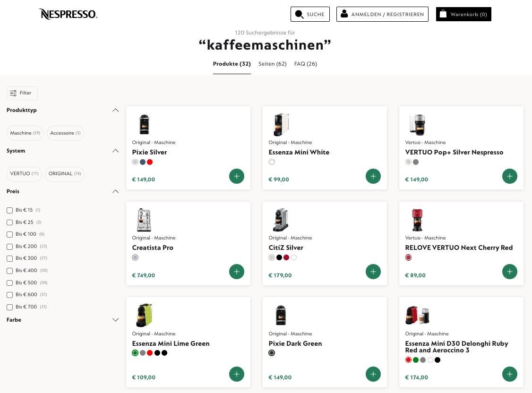This screenshot has height=393, width=532.
Task: Switch to the Seiten (62) tab
Action: click(x=273, y=64)
